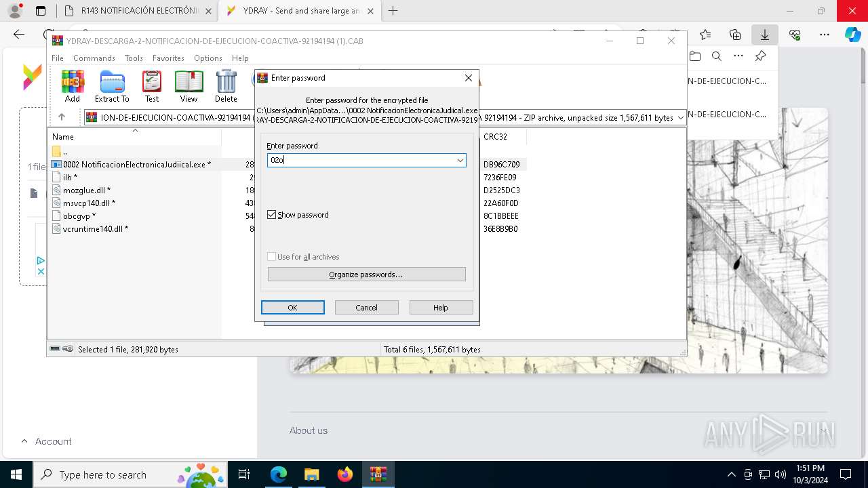Open the Edge Downloads button
The height and width of the screenshot is (488, 868).
(765, 35)
